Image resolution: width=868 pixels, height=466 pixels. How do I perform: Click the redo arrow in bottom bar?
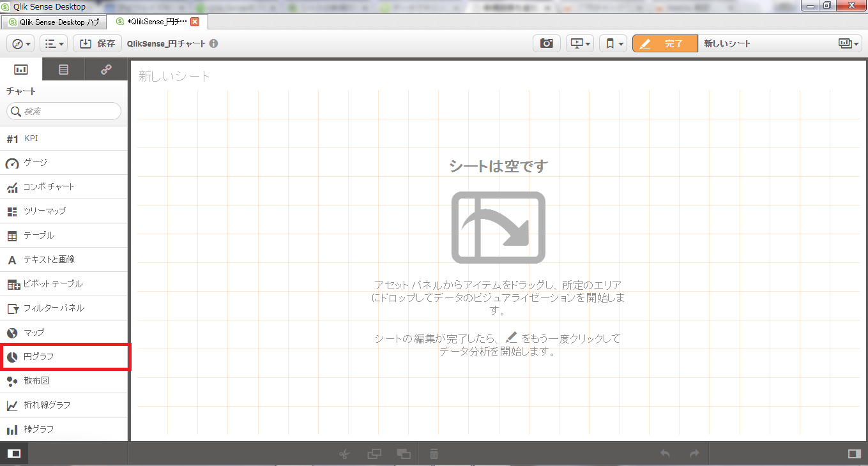point(694,454)
